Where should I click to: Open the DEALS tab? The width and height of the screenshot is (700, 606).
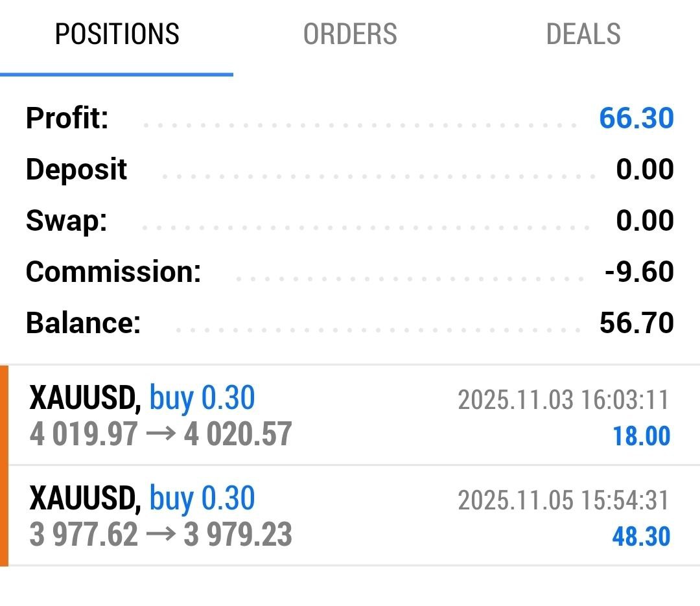tap(583, 34)
